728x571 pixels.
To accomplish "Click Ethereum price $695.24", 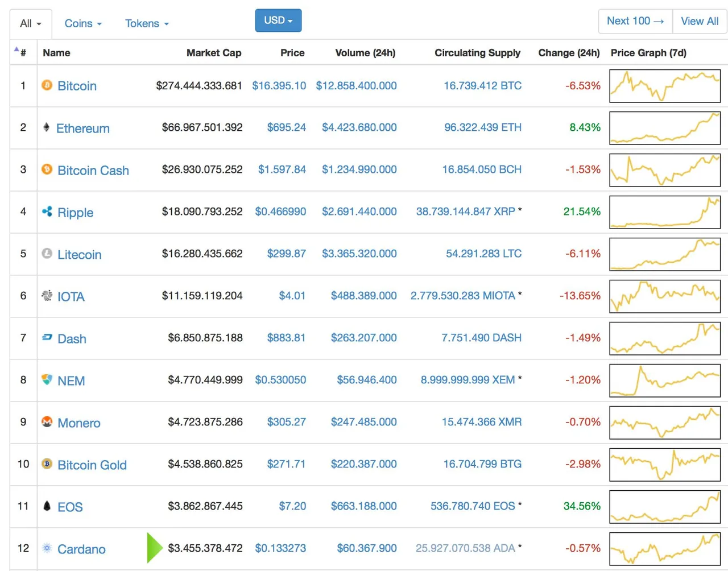I will pos(287,127).
